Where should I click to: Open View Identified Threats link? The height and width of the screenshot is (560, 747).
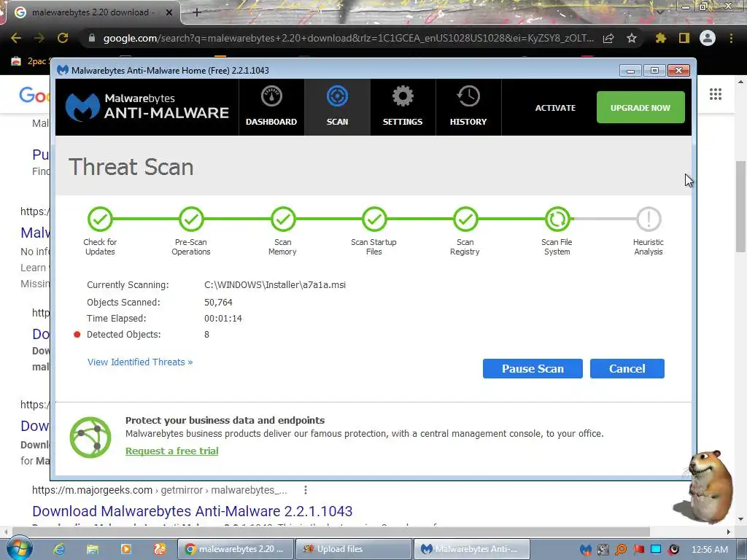[140, 362]
